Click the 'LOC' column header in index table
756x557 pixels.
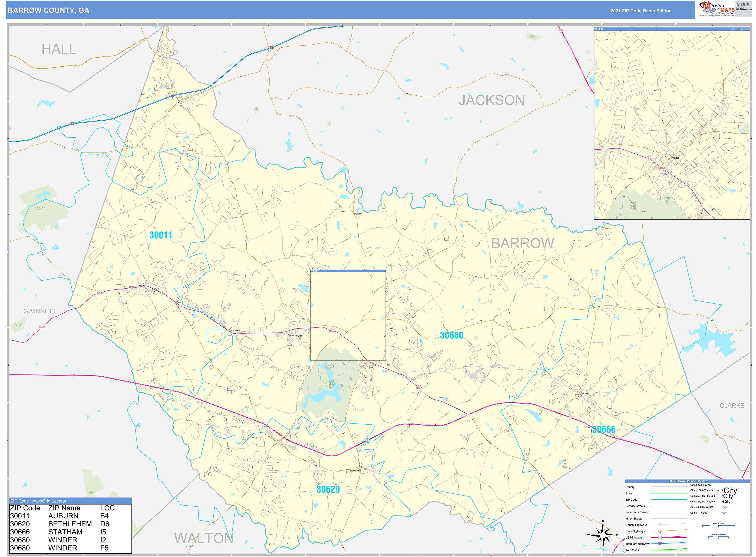tap(107, 508)
